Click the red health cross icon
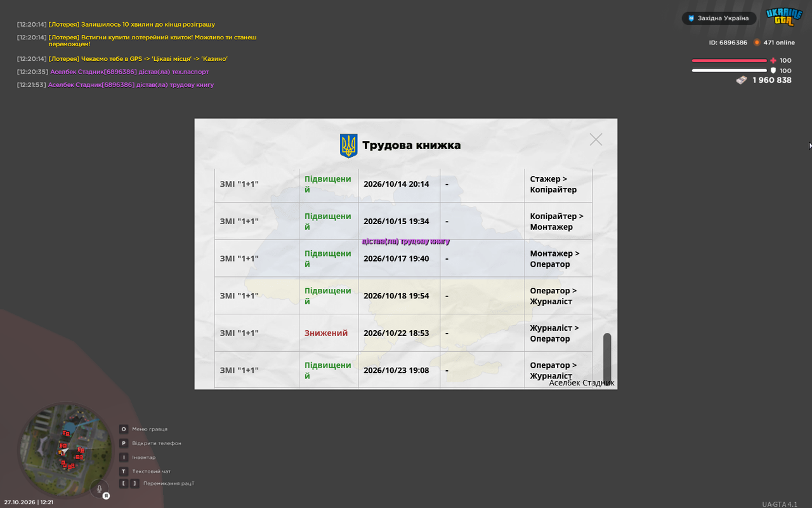The width and height of the screenshot is (812, 508). point(773,60)
